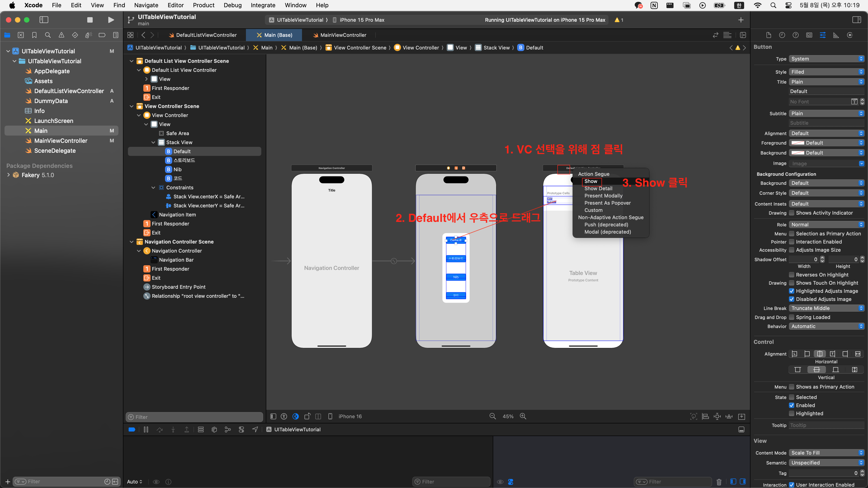Uncheck the Enabled state checkbox
Screen dimensions: 868x488
click(x=792, y=405)
